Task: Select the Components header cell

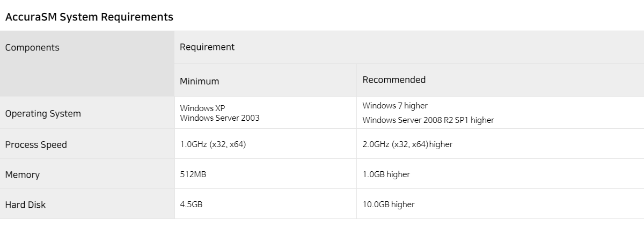Action: (87, 63)
